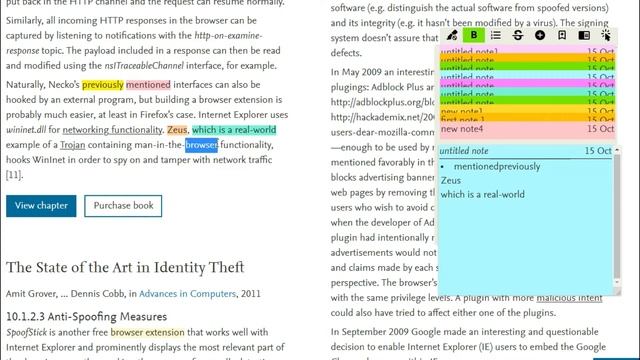The width and height of the screenshot is (640, 360).
Task: Click 'The State of the Art in Identity Theft' heading
Action: (125, 267)
